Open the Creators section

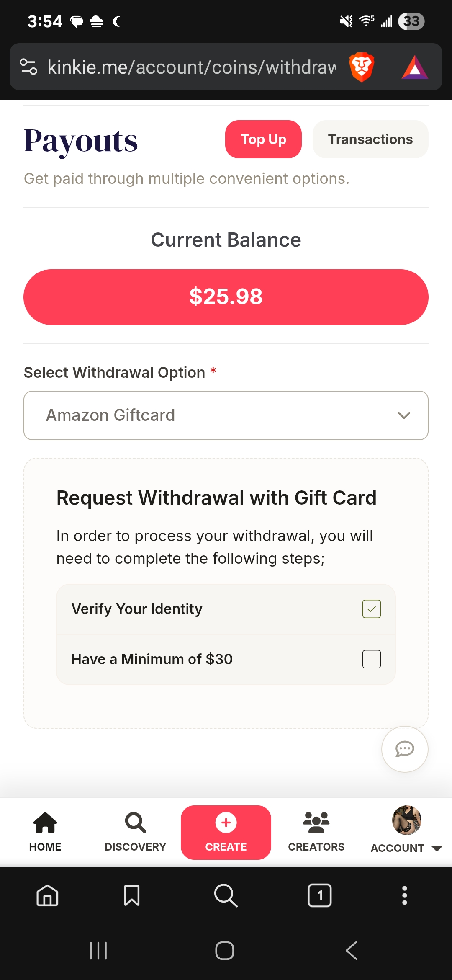[x=316, y=832]
